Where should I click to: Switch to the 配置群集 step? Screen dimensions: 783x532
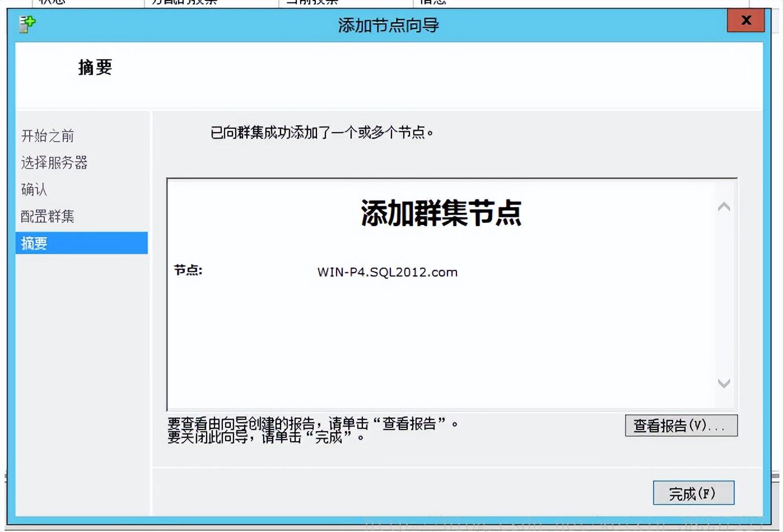(48, 217)
